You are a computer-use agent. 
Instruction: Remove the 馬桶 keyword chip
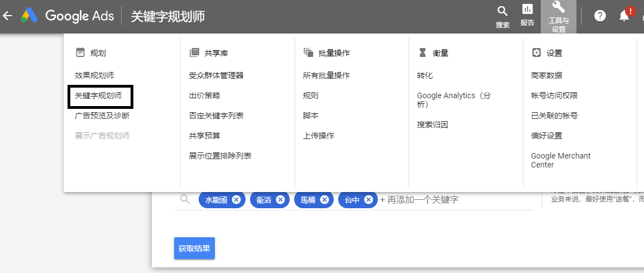(325, 200)
